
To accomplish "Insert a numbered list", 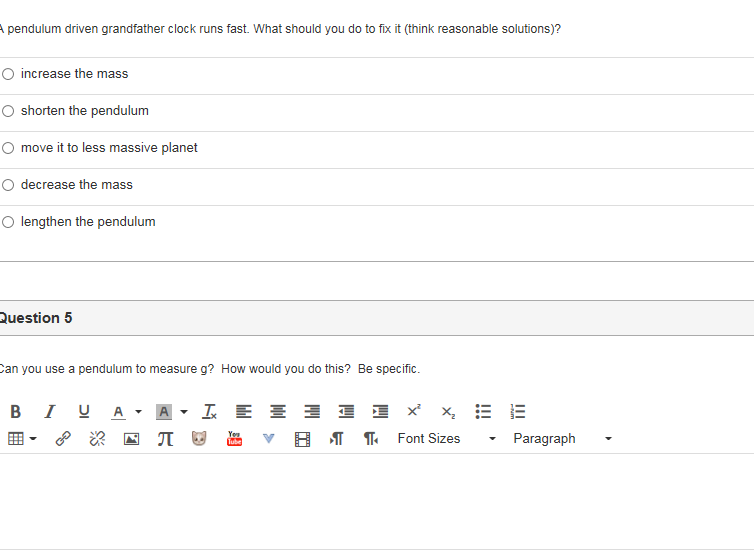I will [517, 412].
